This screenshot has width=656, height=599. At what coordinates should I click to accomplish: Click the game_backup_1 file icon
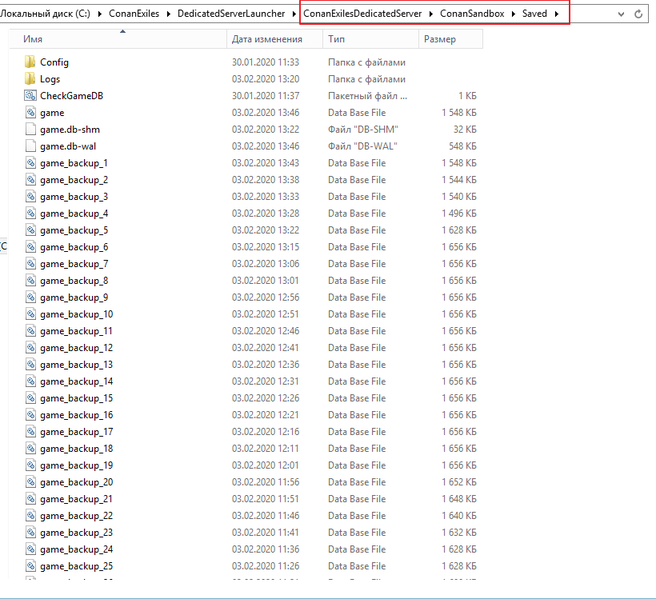pyautogui.click(x=31, y=163)
